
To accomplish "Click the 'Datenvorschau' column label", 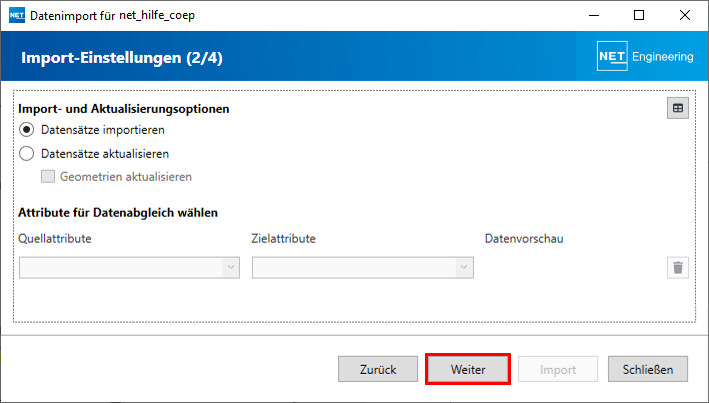I will click(524, 238).
